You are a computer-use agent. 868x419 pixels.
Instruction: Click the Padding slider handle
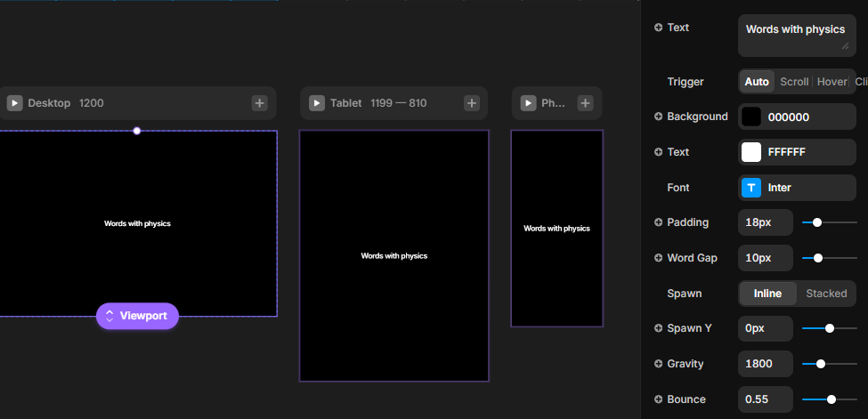pos(817,222)
